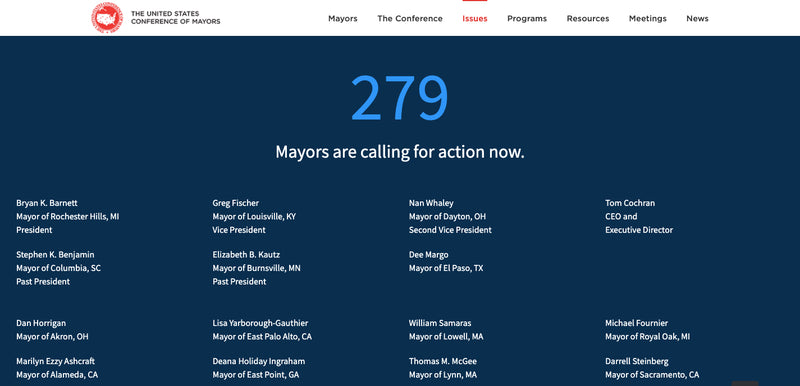This screenshot has height=386, width=800.
Task: Click 'Mayor of East Point, GA'
Action: tap(256, 375)
